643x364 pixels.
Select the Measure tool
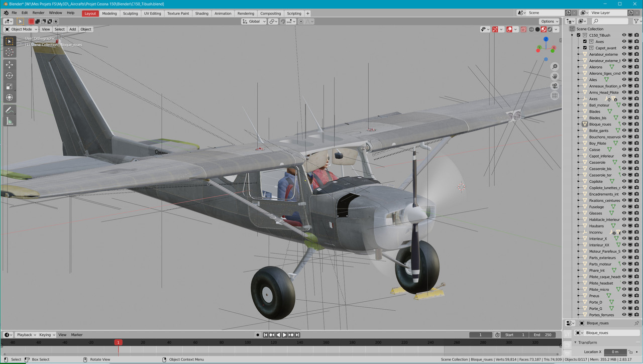[x=10, y=121]
